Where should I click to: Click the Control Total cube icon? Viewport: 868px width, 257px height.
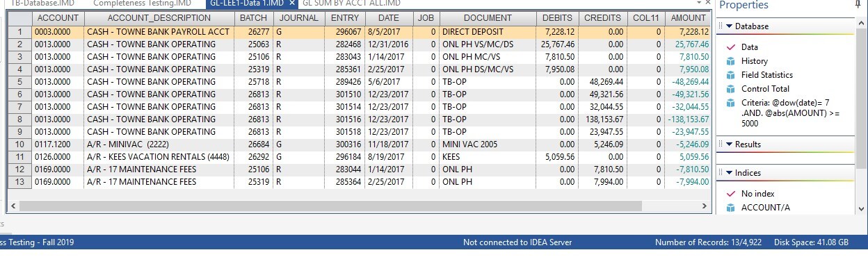point(730,89)
